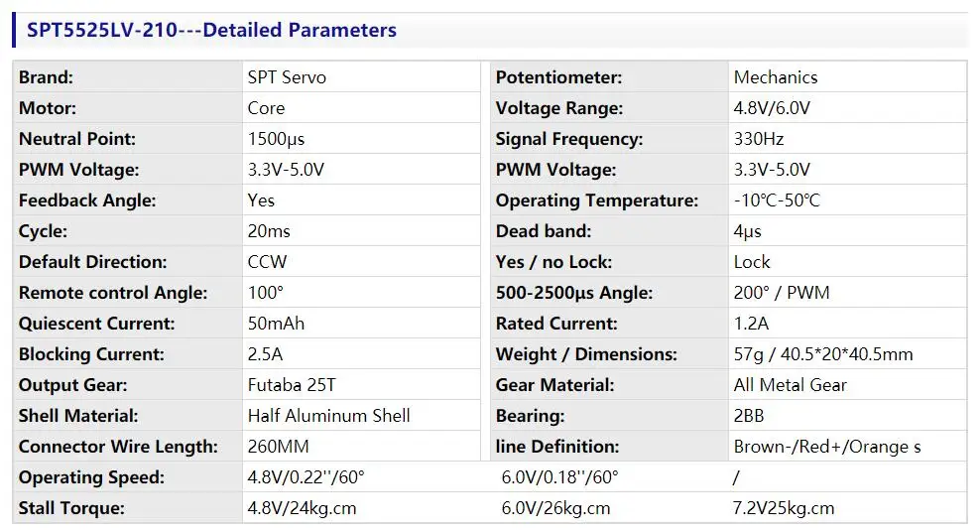Click the Remote control Angle 100° value

[265, 293]
